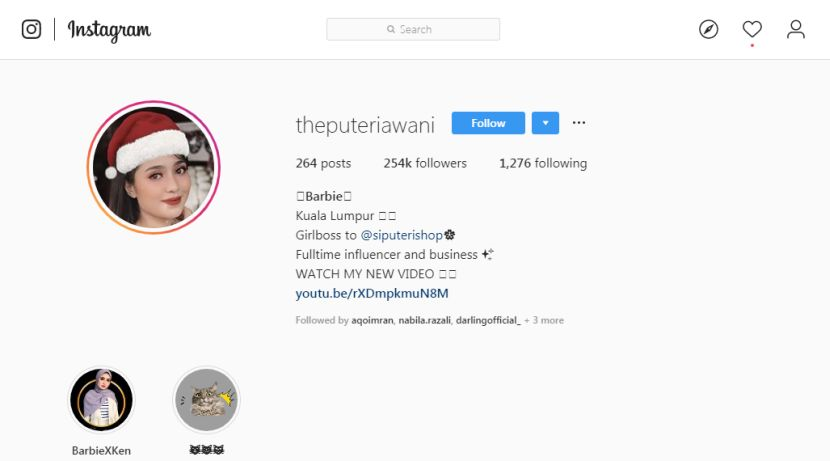Show the '+ 3 more' mutual followers
Image resolution: width=830 pixels, height=461 pixels.
pos(544,320)
